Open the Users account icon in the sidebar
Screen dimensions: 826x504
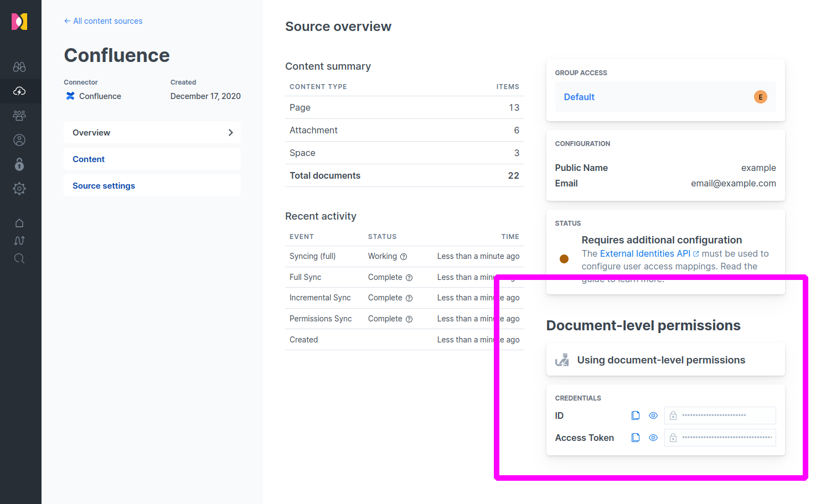click(x=20, y=140)
